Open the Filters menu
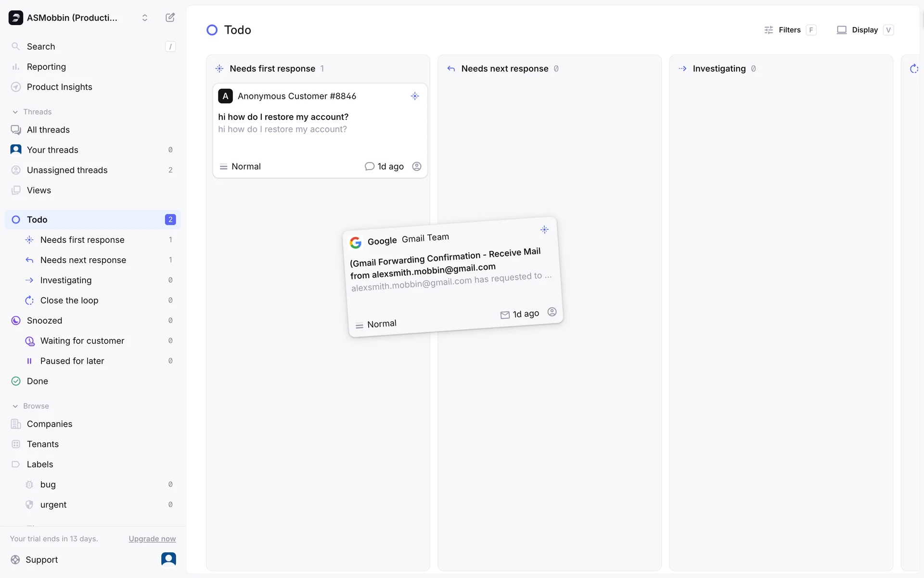Image resolution: width=924 pixels, height=578 pixels. [x=789, y=30]
